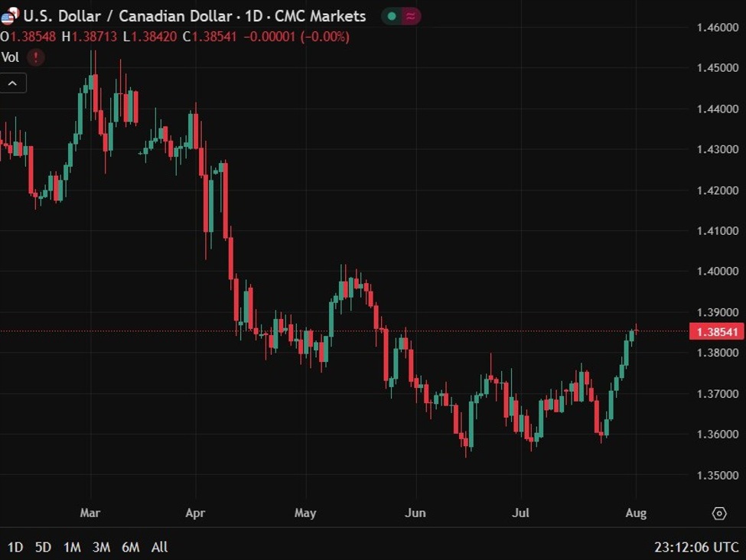Click the green market status dot
This screenshot has height=560, width=746.
(x=392, y=16)
